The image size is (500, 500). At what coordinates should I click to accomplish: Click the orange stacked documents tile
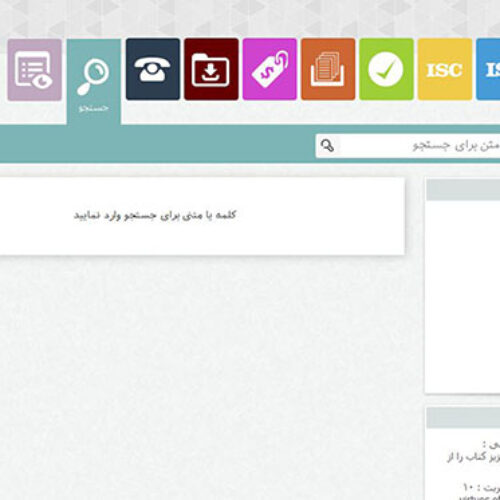click(x=328, y=69)
